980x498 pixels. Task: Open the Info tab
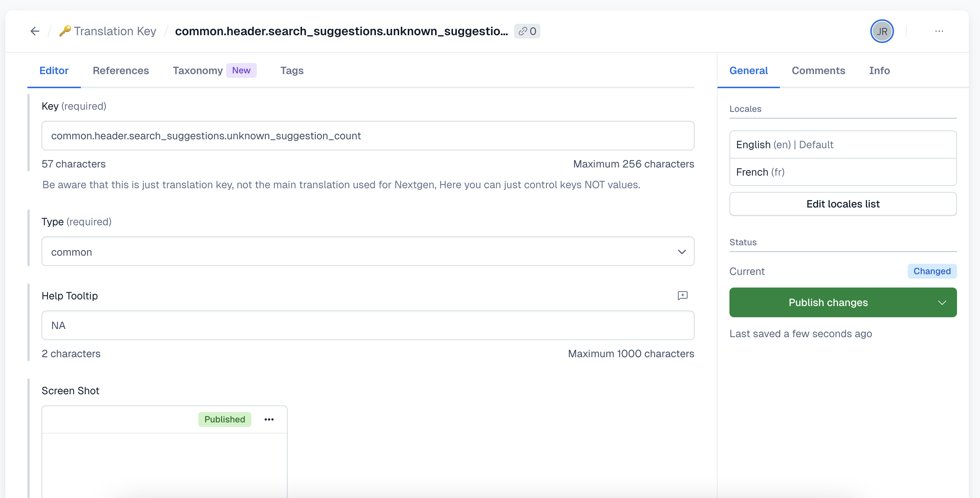point(879,70)
